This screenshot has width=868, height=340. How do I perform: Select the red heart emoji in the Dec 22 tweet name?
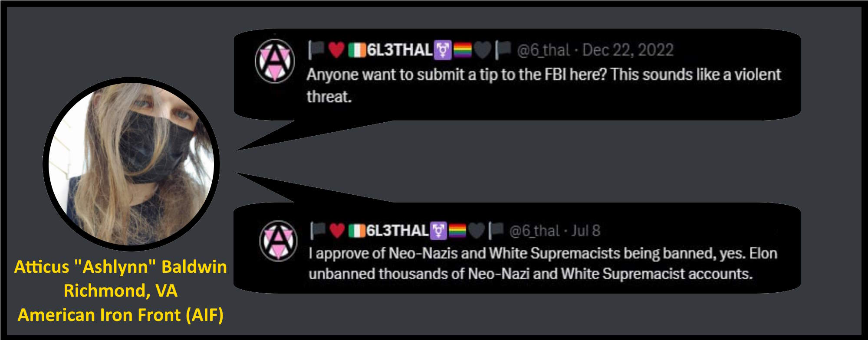click(336, 50)
